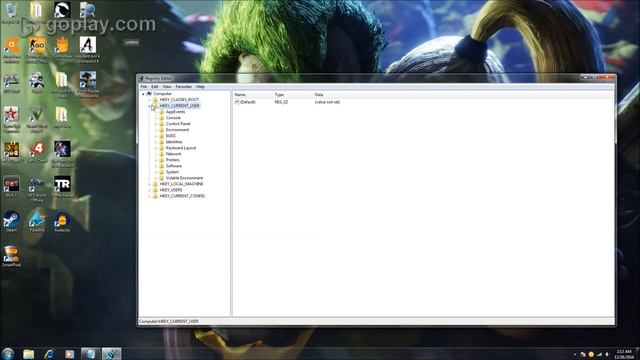Expand the Software key arrow
The width and height of the screenshot is (640, 360).
(156, 166)
